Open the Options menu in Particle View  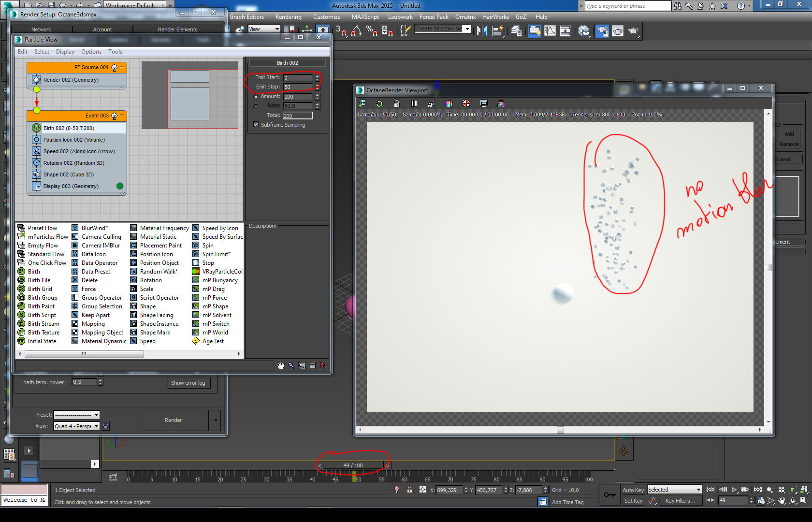(x=91, y=52)
